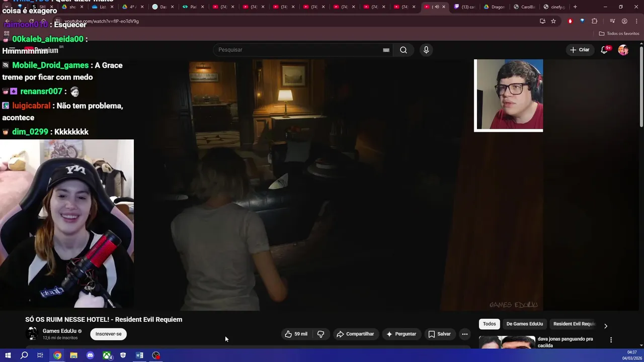Screen dimensions: 644x362
Task: Open options menu for 'dava jonas' video
Action: coord(611,340)
